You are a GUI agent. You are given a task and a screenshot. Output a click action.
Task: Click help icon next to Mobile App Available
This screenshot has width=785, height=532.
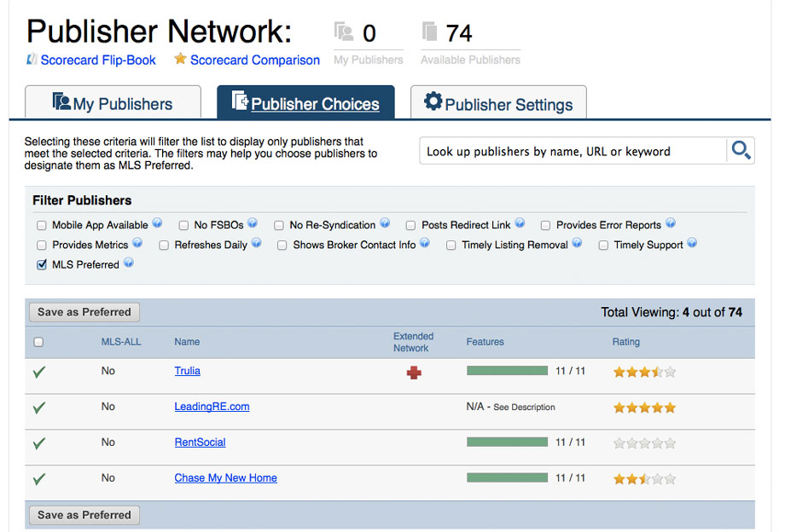[157, 224]
